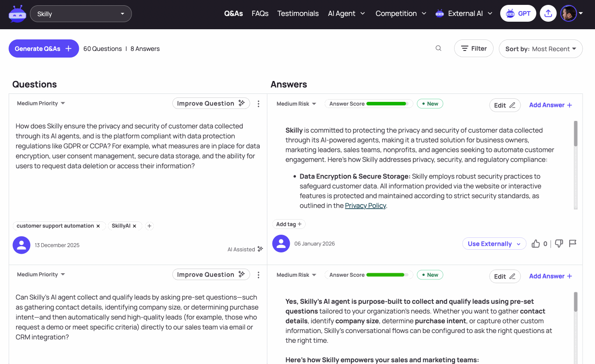Screen dimensions: 595x364
Task: Add a tag with plus icon beside SkillyAI
Action: 149,226
